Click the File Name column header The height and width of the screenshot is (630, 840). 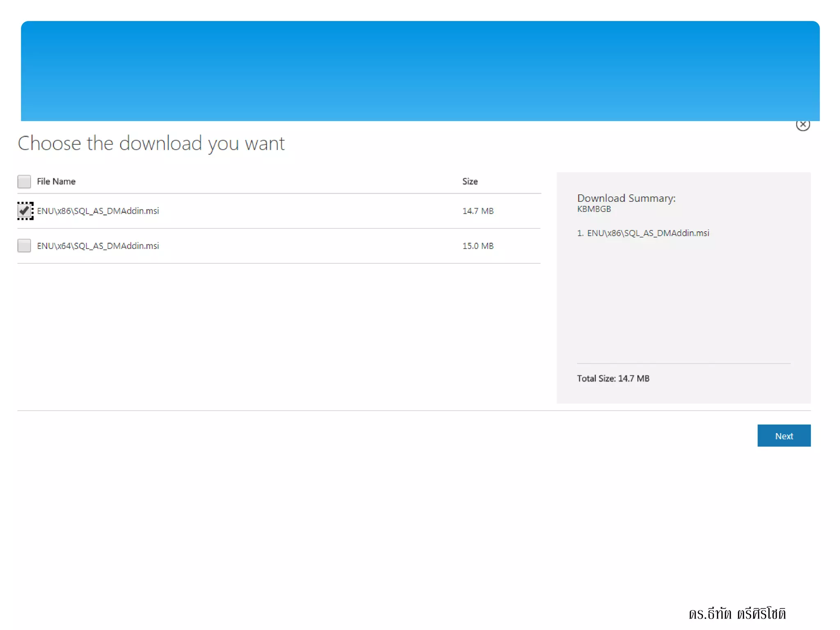coord(56,181)
